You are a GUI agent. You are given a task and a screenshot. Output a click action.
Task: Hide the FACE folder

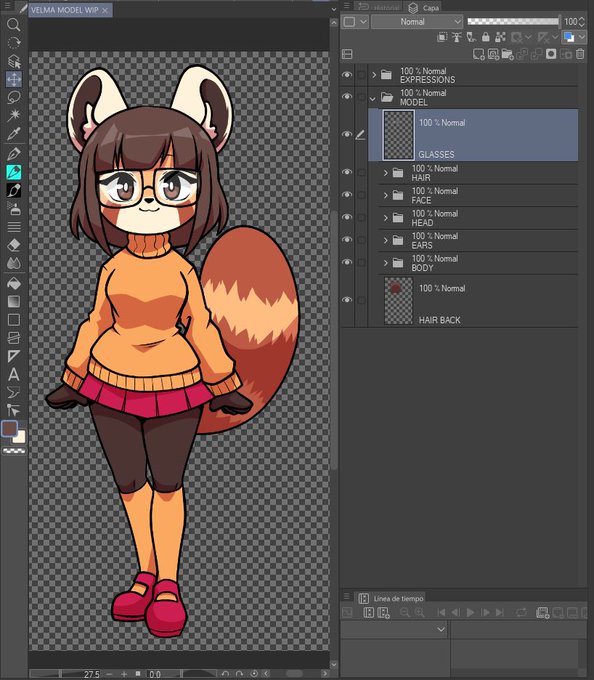point(346,195)
